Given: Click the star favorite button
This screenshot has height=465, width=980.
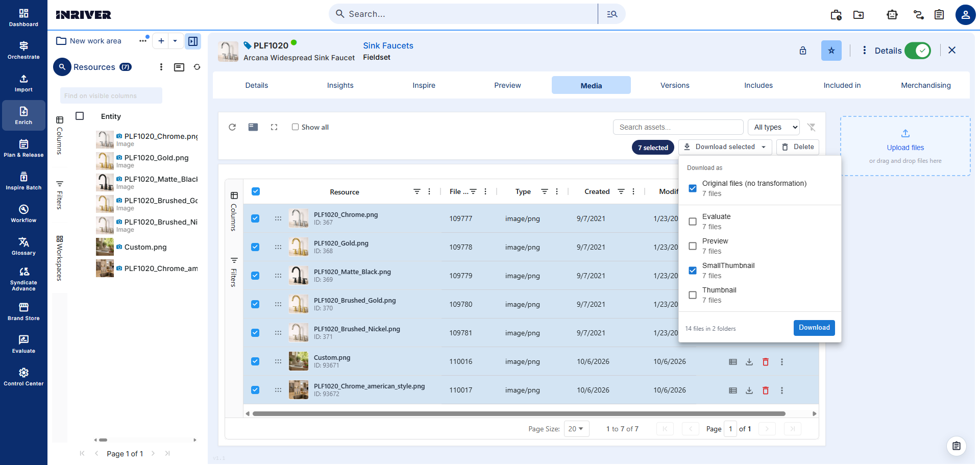Looking at the screenshot, I should click(831, 51).
